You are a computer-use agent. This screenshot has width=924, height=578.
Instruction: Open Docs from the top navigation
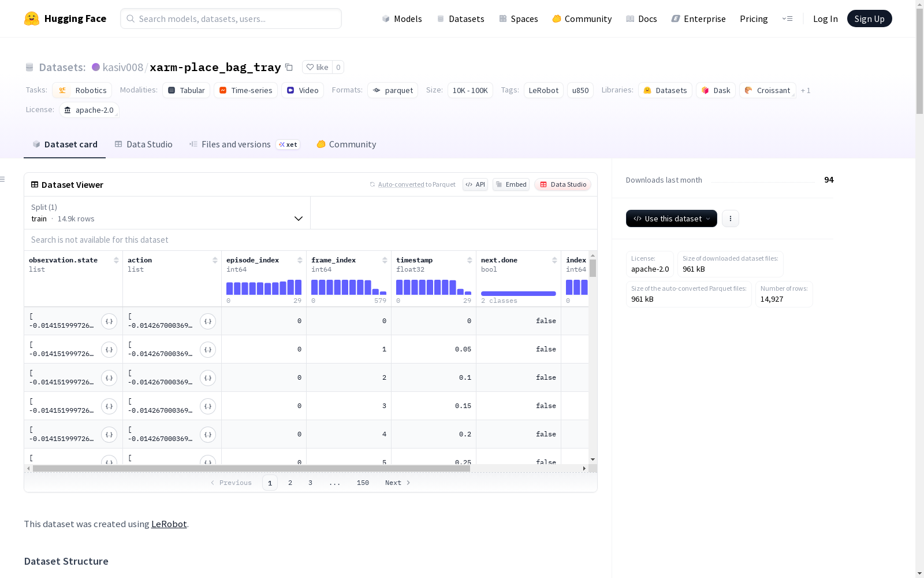coord(642,18)
